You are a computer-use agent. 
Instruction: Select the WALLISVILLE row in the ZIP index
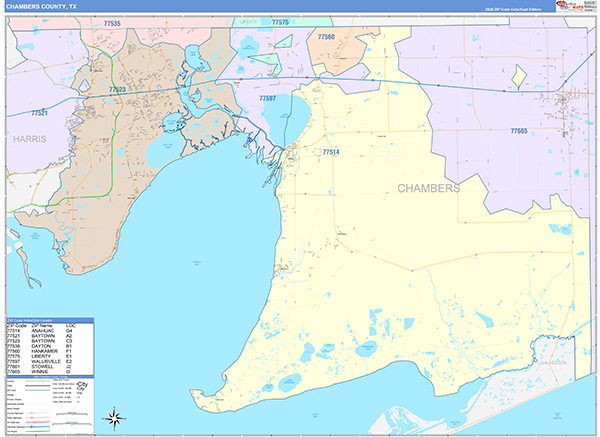(50, 361)
